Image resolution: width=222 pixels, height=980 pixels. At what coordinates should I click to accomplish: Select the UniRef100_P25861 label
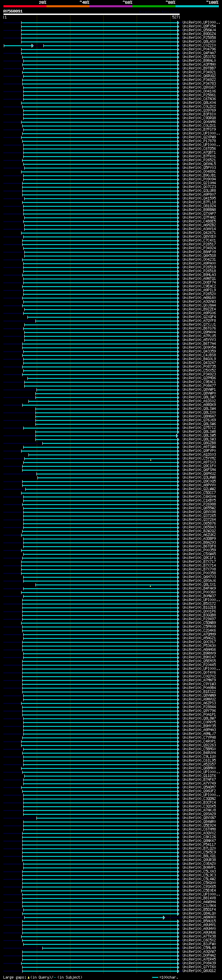pyautogui.click(x=199, y=95)
